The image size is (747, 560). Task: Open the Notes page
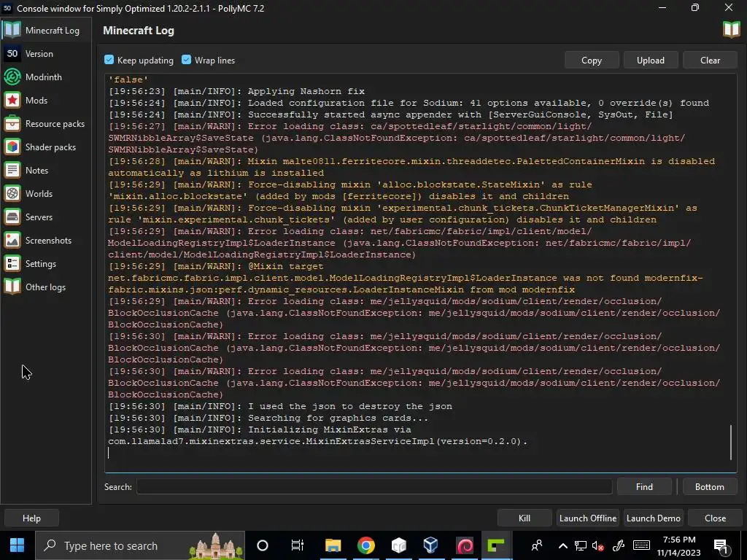(46, 171)
